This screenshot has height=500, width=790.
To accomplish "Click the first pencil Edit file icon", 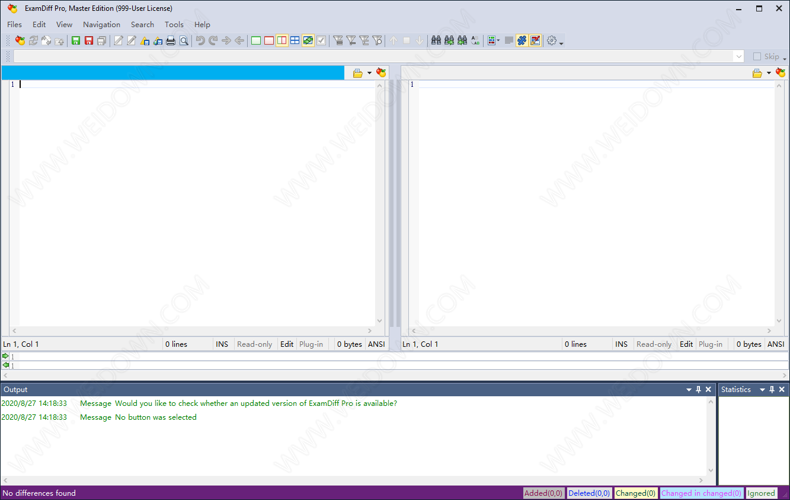I will [x=118, y=41].
